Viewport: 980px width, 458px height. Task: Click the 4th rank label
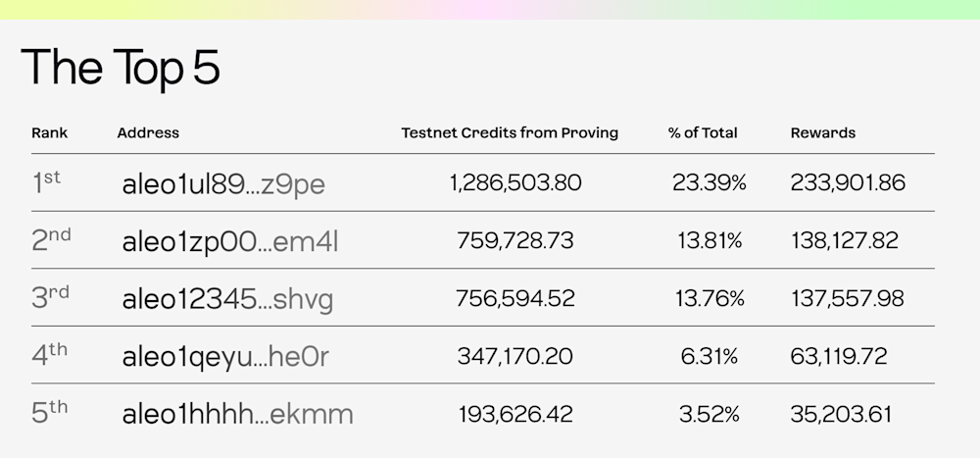point(49,356)
